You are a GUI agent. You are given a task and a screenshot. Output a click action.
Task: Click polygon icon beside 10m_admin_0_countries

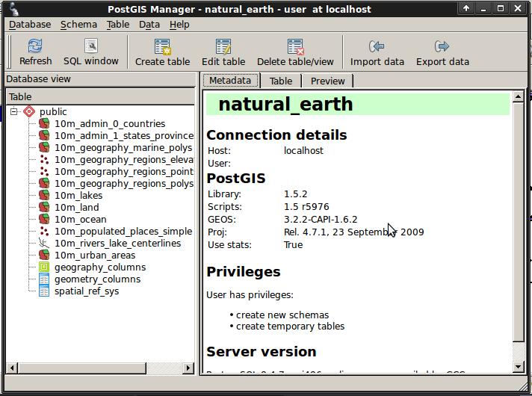(44, 123)
